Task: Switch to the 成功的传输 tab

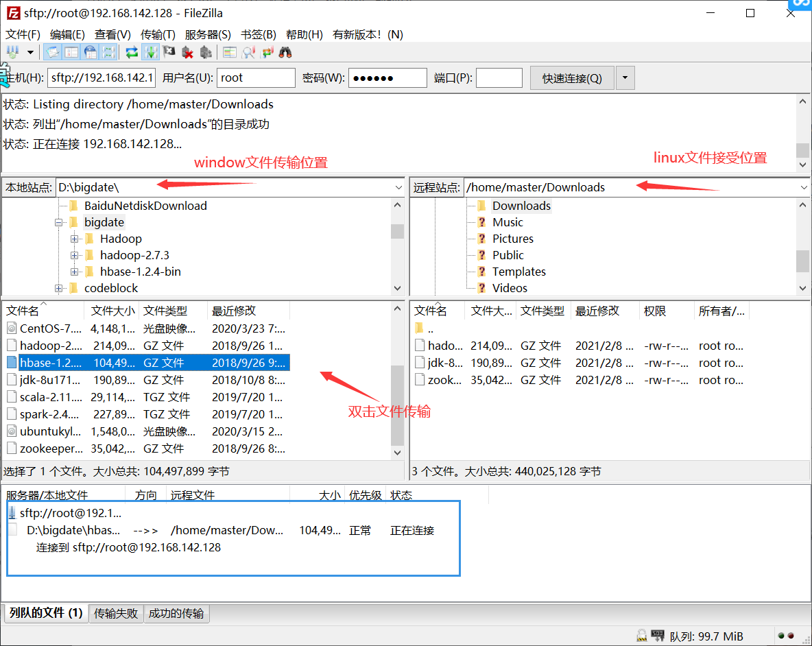Action: (176, 613)
